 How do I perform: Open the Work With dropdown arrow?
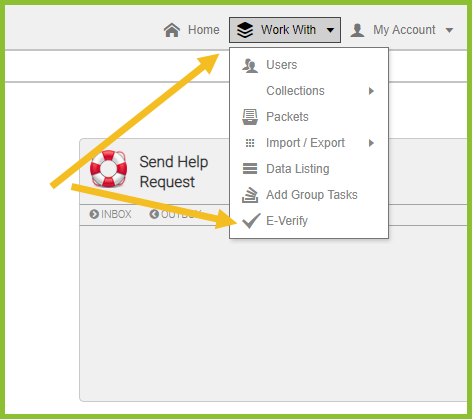[x=330, y=30]
